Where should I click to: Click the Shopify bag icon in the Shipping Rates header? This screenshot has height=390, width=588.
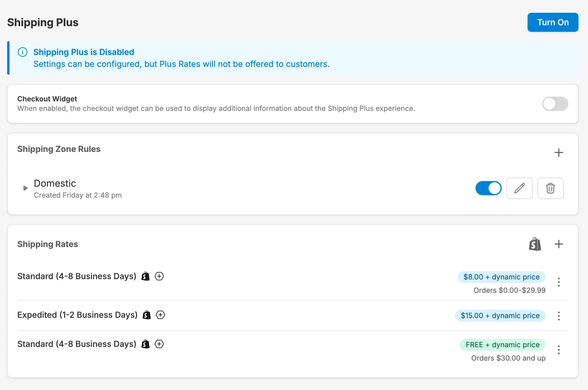[535, 244]
